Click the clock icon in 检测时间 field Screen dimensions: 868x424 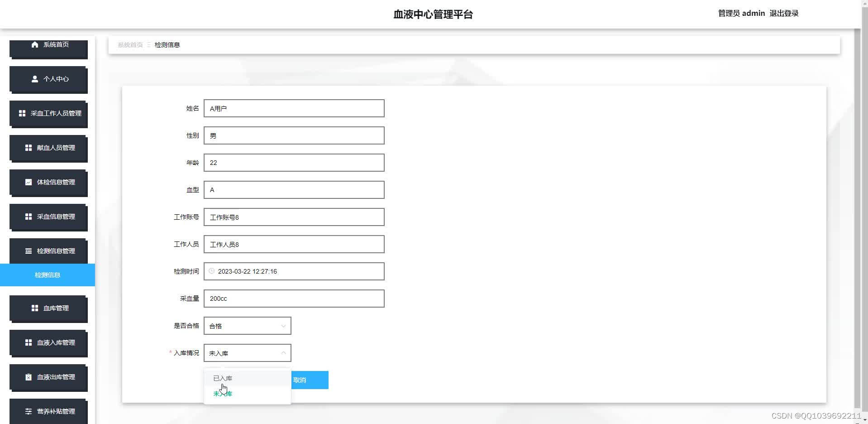[x=211, y=271]
